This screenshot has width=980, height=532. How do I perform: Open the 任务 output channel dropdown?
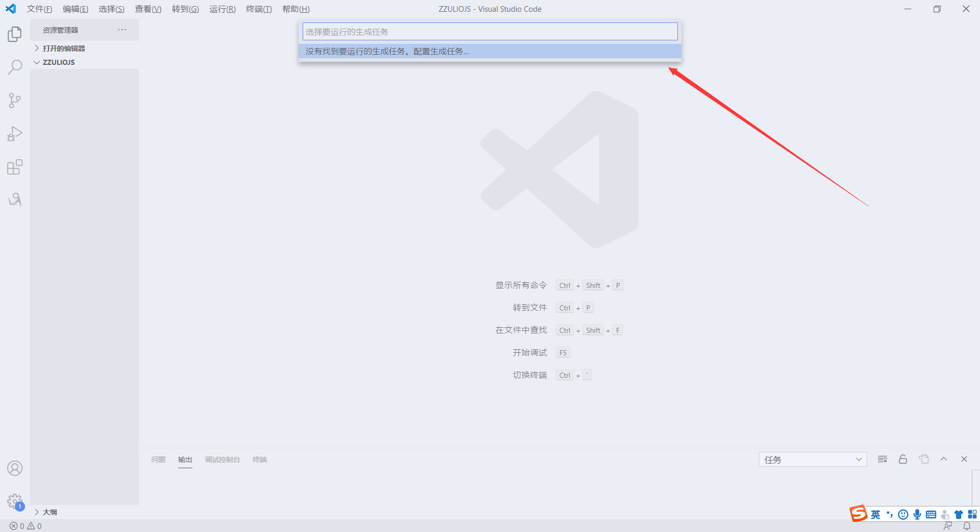pyautogui.click(x=813, y=460)
